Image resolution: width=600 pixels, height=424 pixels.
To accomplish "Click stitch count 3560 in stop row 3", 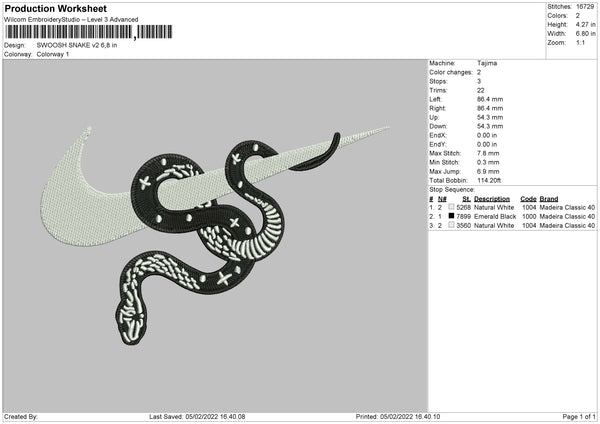I will 463,225.
